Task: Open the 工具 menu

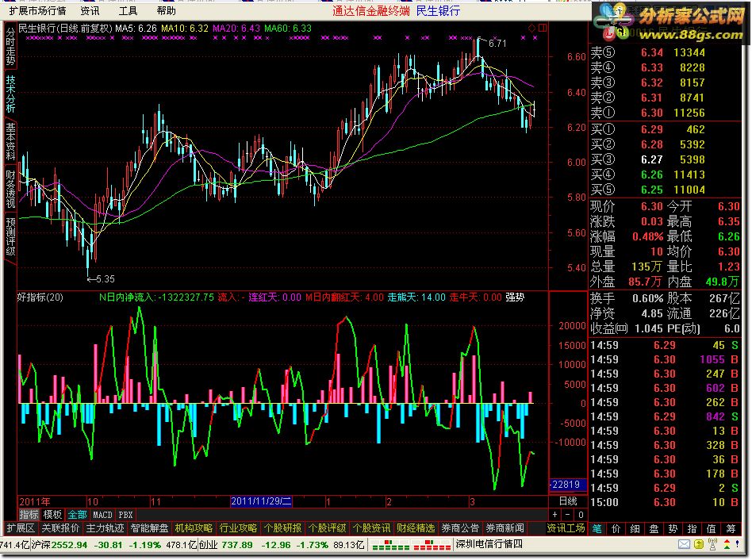Action: [x=128, y=10]
